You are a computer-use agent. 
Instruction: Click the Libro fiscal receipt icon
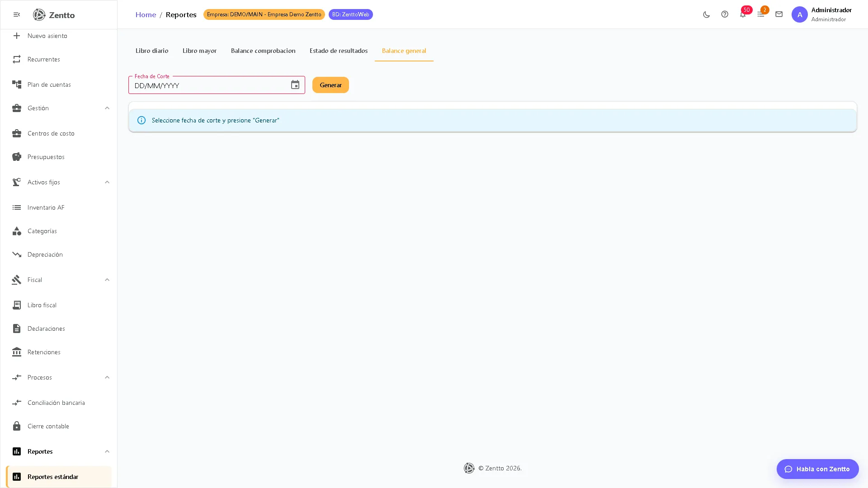pos(17,305)
